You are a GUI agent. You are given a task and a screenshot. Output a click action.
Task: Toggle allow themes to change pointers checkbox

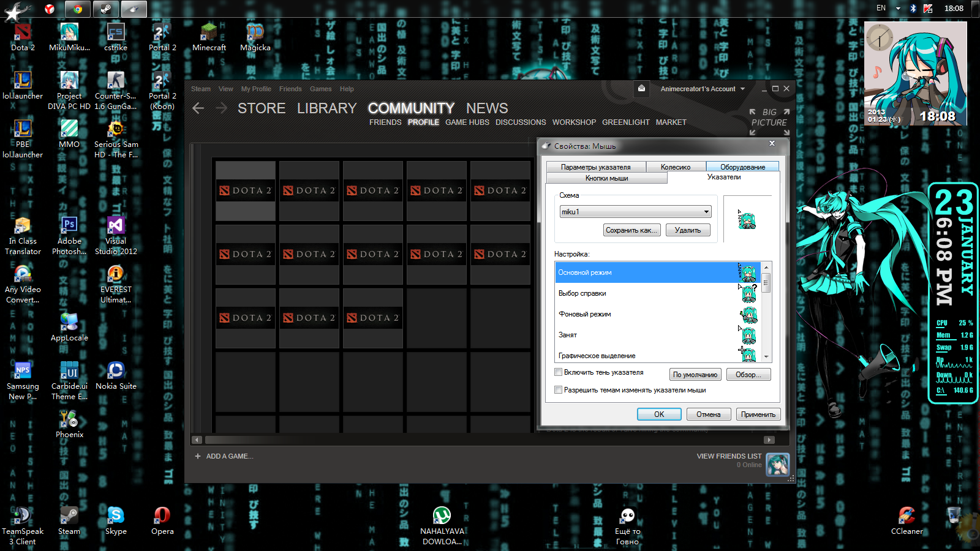click(x=558, y=390)
